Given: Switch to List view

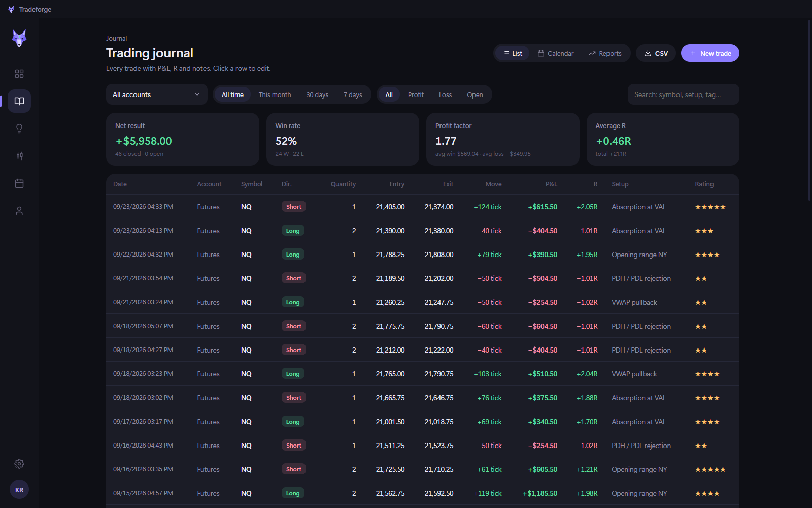Looking at the screenshot, I should (x=513, y=53).
